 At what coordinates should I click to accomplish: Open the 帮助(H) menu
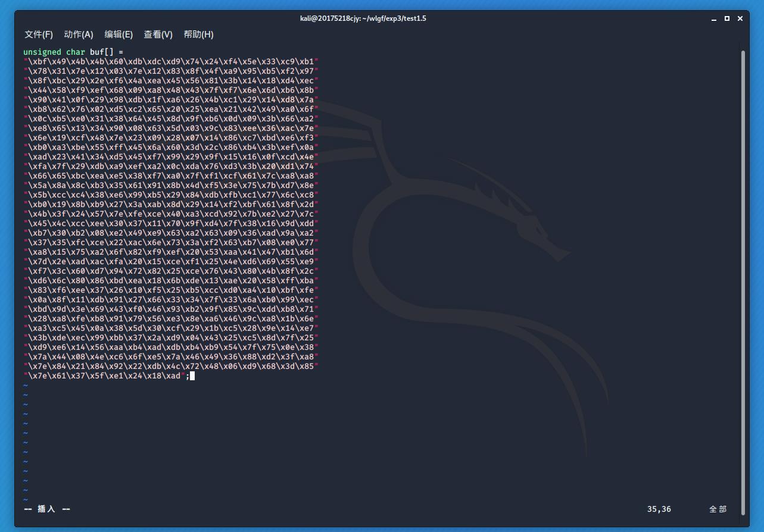coord(198,35)
